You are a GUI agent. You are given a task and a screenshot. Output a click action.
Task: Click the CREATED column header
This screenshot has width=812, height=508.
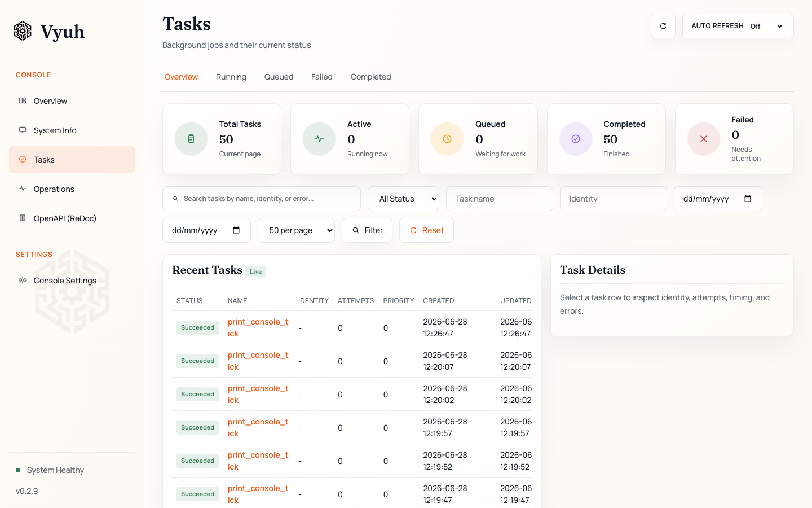[x=439, y=301]
